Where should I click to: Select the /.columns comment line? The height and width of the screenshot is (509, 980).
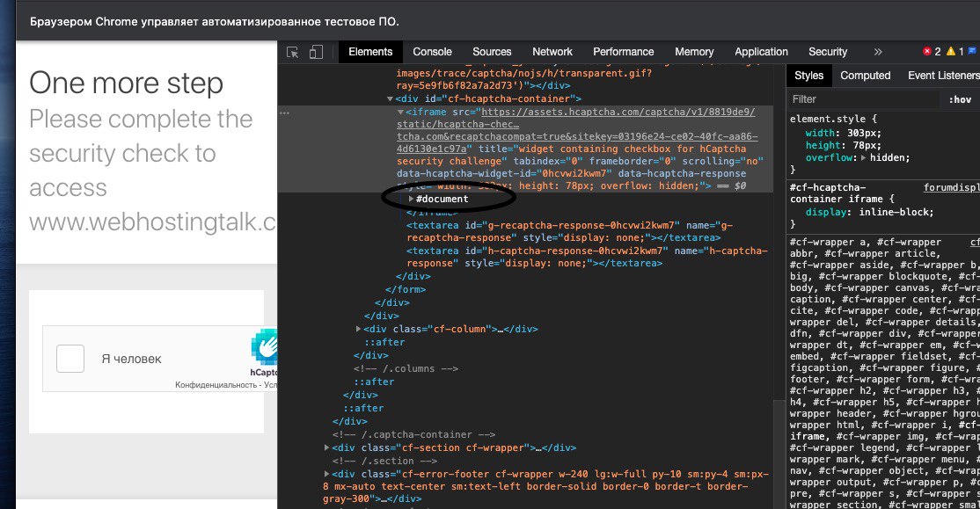(x=406, y=368)
